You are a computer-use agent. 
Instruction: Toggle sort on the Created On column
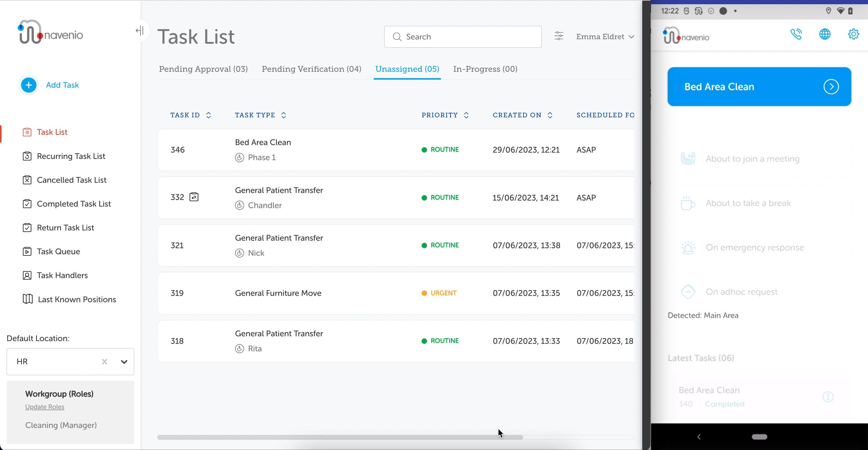tap(550, 115)
